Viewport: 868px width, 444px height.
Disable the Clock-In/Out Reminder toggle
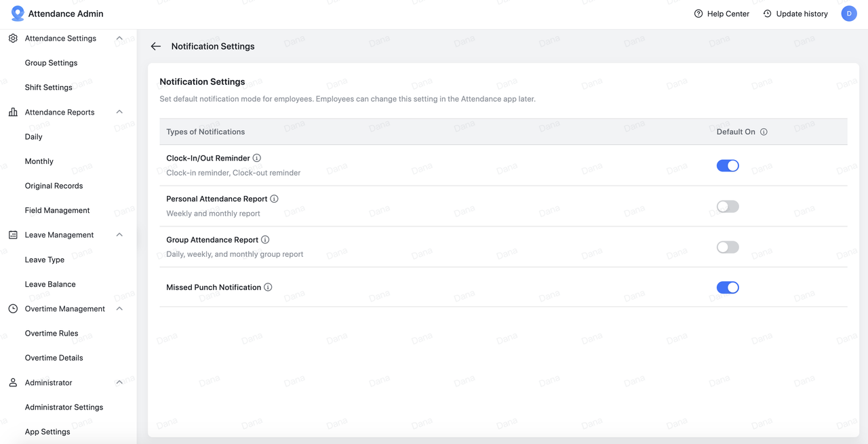pos(728,165)
